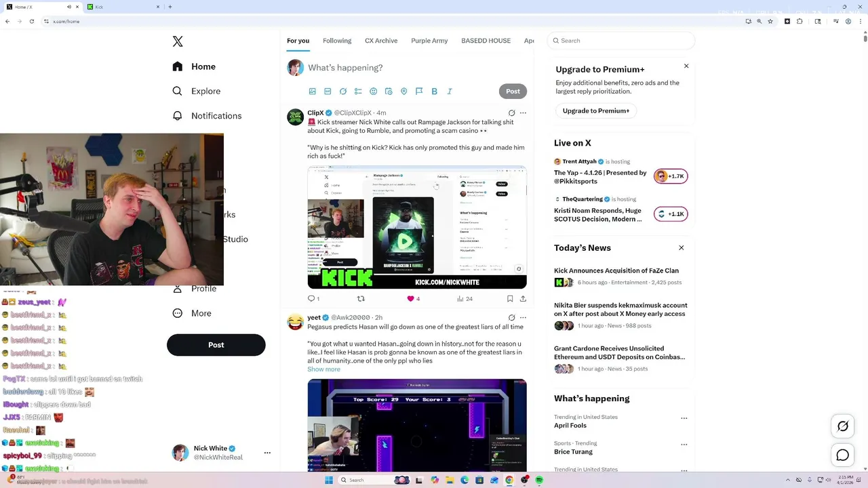The image size is (868, 488).
Task: Open the floating messages chat button
Action: click(843, 455)
